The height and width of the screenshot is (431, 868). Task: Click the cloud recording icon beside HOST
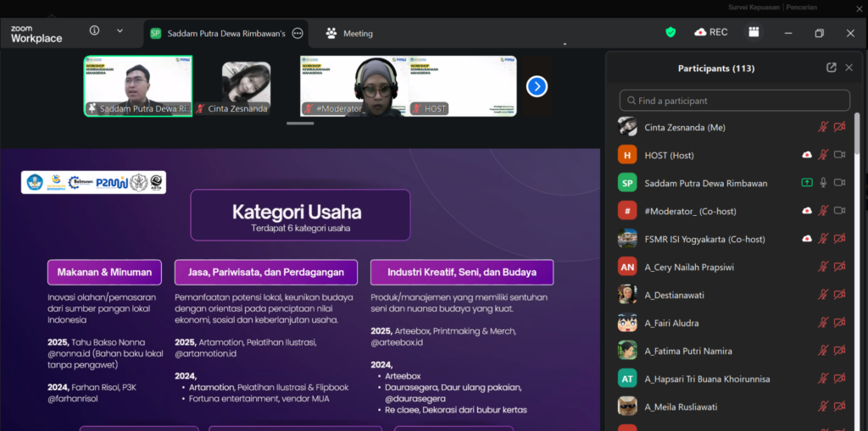pyautogui.click(x=807, y=155)
